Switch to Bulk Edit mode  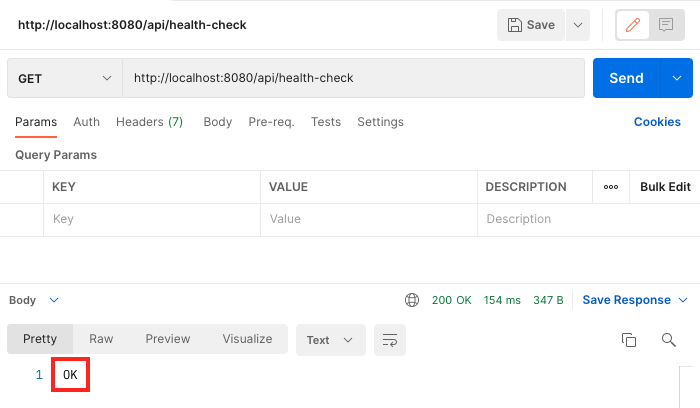(x=665, y=187)
